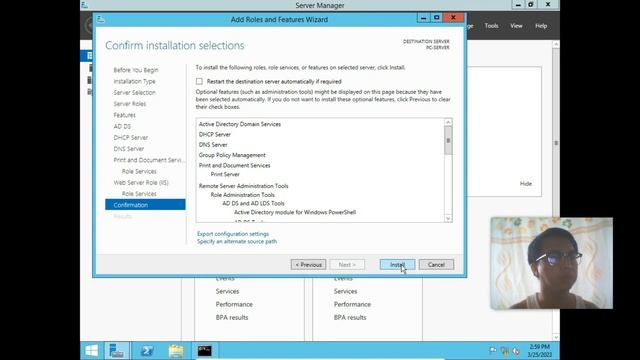Screen dimensions: 640x360
Task: Select DHCP Server entry in list
Action: pyautogui.click(x=215, y=134)
